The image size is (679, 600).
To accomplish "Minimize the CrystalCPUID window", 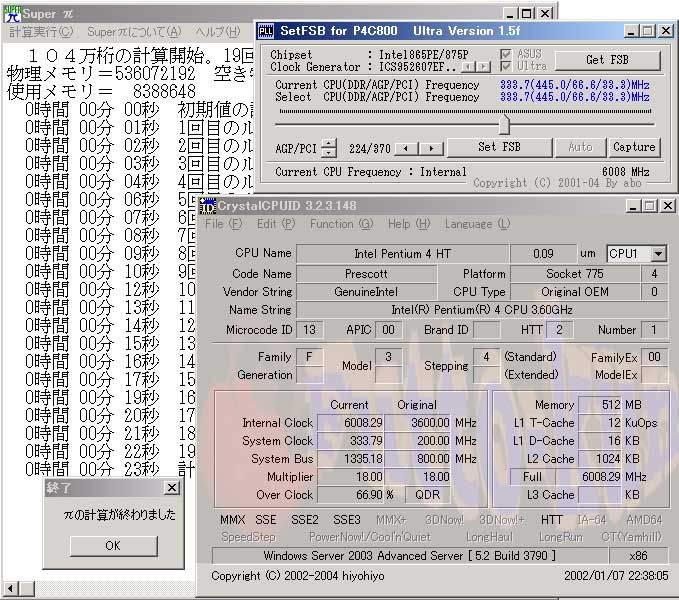I will click(x=633, y=206).
